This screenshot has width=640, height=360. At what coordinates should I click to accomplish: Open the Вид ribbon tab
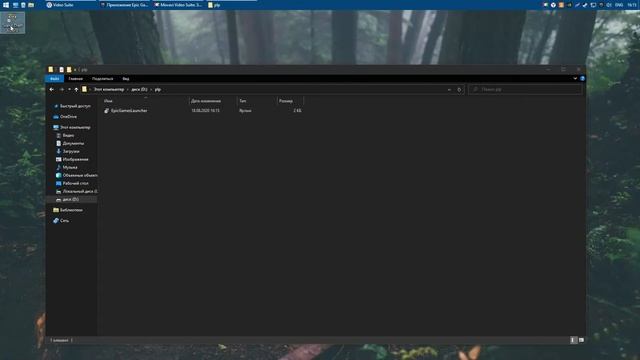pos(126,78)
